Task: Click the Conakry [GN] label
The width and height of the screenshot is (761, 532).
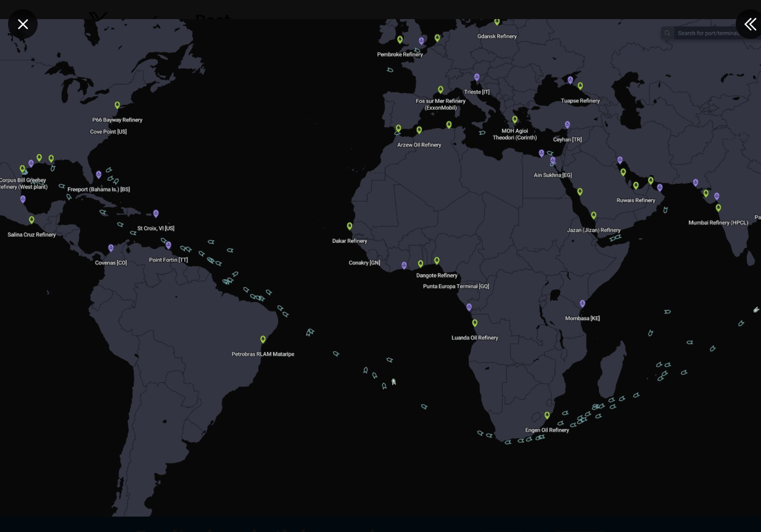Action: click(x=364, y=263)
